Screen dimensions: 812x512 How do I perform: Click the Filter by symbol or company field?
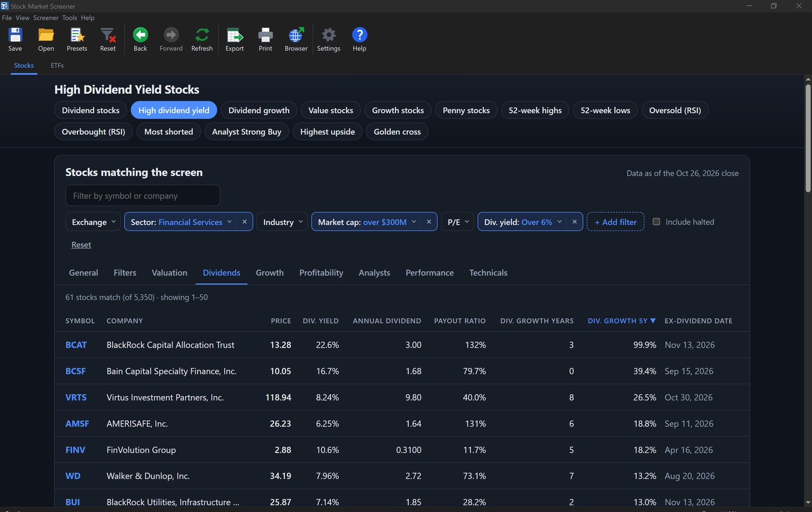pos(143,195)
